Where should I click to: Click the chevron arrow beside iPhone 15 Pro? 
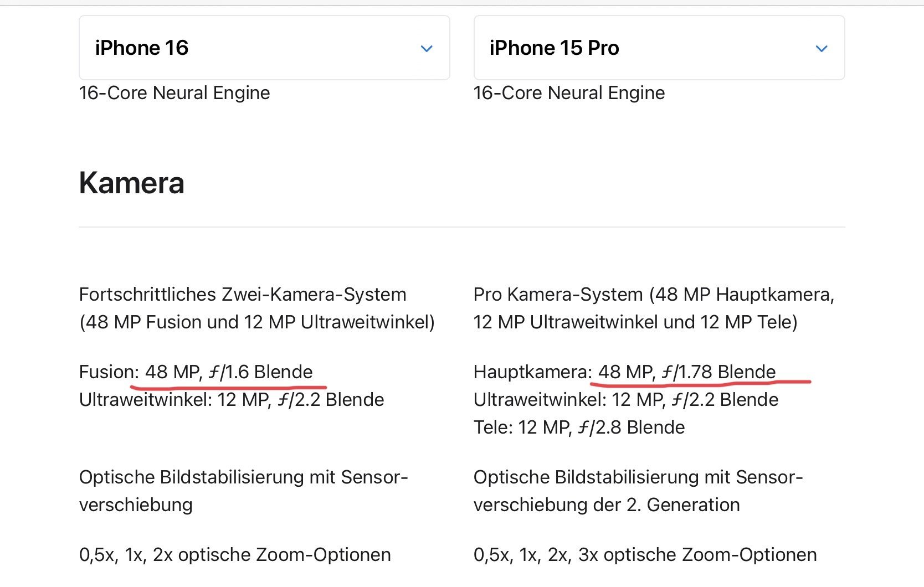[822, 49]
